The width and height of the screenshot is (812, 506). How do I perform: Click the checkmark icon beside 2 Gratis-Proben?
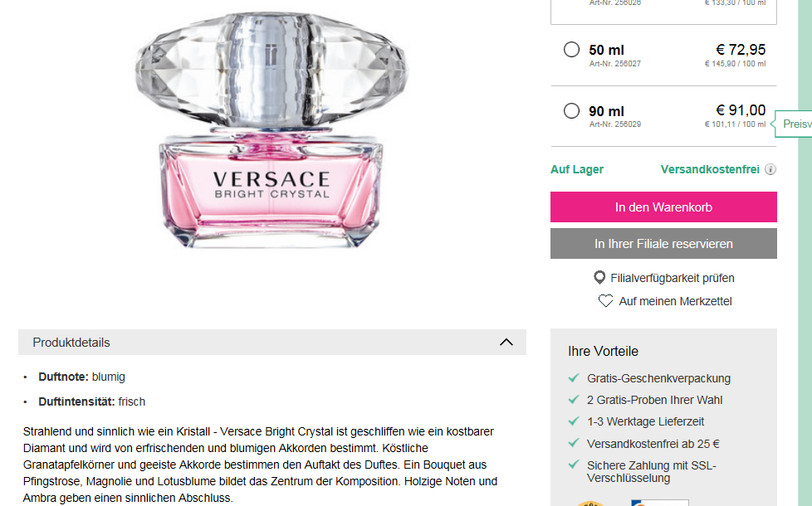click(x=573, y=400)
